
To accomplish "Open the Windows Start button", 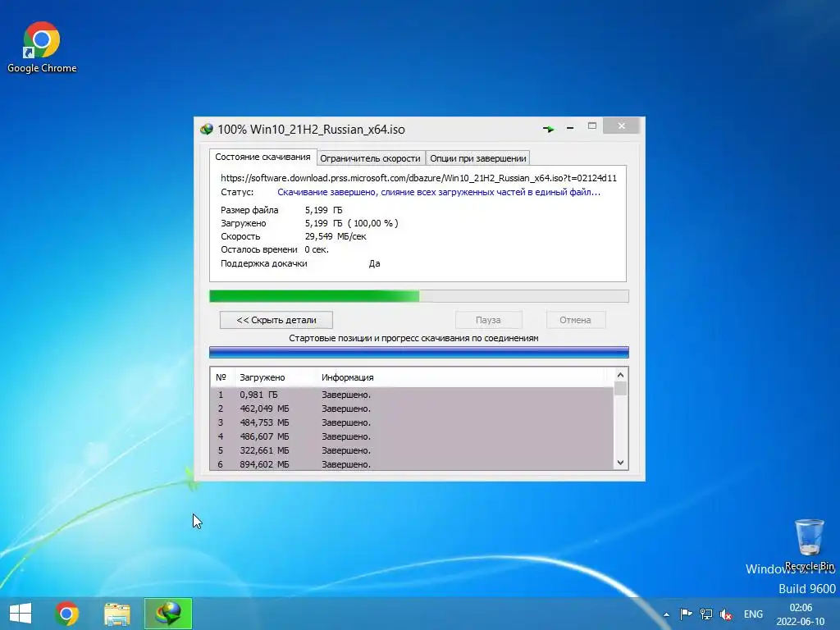I will tap(21, 614).
